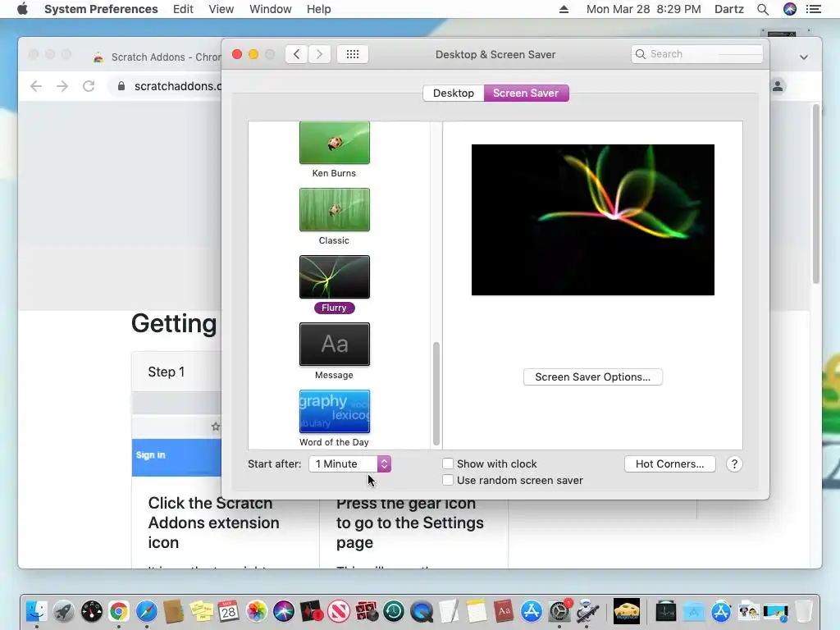Click Sign in on Chrome page
This screenshot has width=840, height=630.
pyautogui.click(x=151, y=454)
